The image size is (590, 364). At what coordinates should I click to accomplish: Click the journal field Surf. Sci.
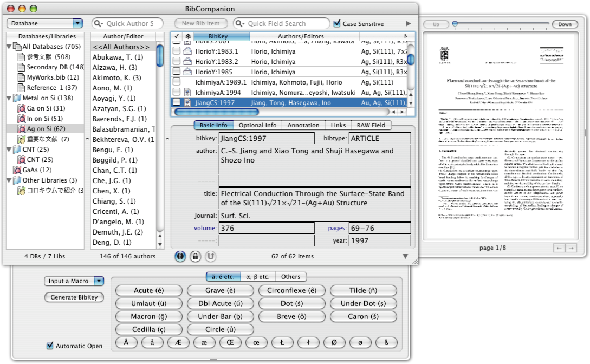[x=315, y=216]
